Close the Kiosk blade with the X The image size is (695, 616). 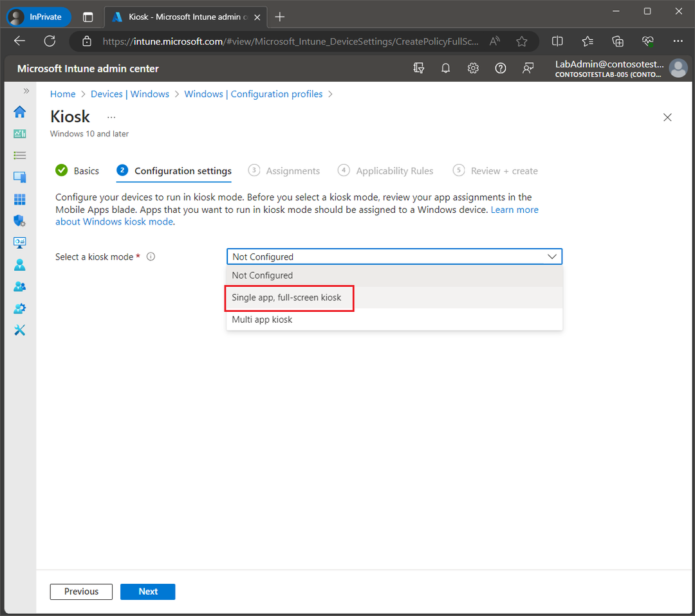point(667,118)
